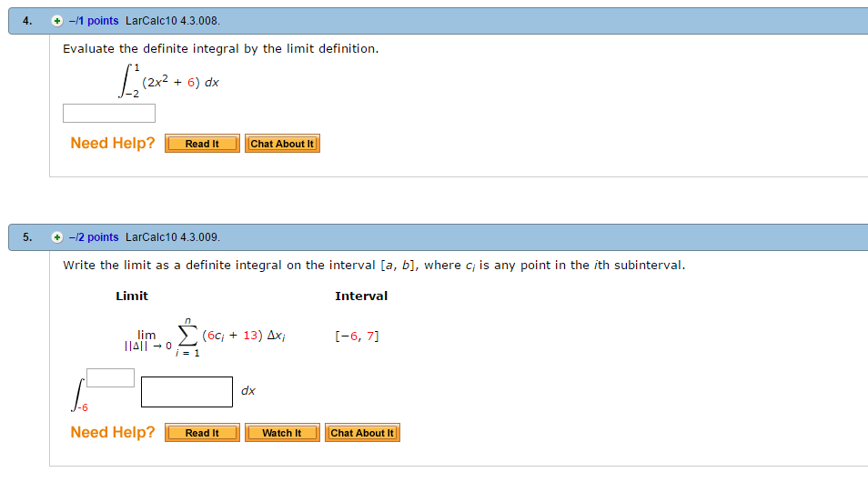Open the -/1 points link
868x482 pixels.
tap(94, 21)
